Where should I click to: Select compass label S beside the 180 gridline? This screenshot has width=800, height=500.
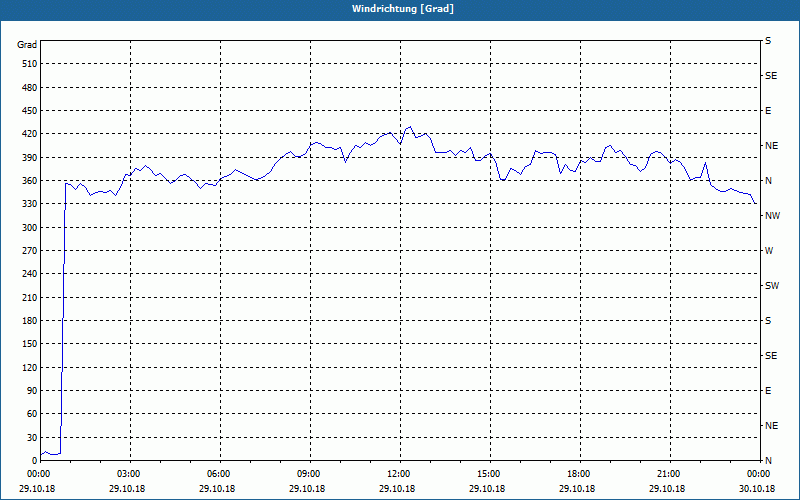pos(768,321)
